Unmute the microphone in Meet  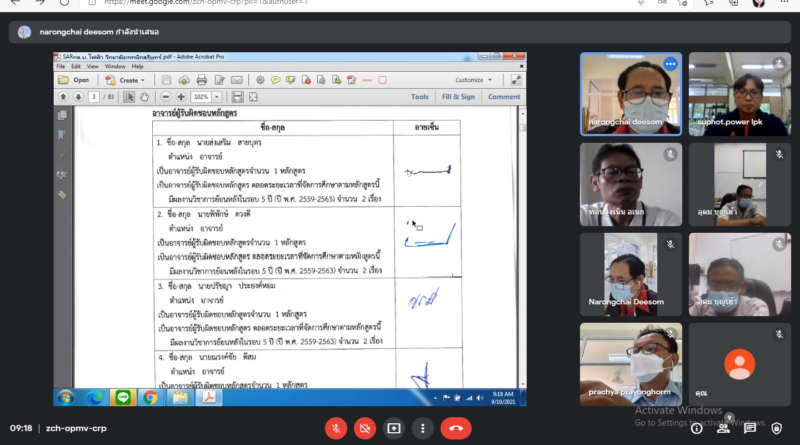(x=336, y=427)
